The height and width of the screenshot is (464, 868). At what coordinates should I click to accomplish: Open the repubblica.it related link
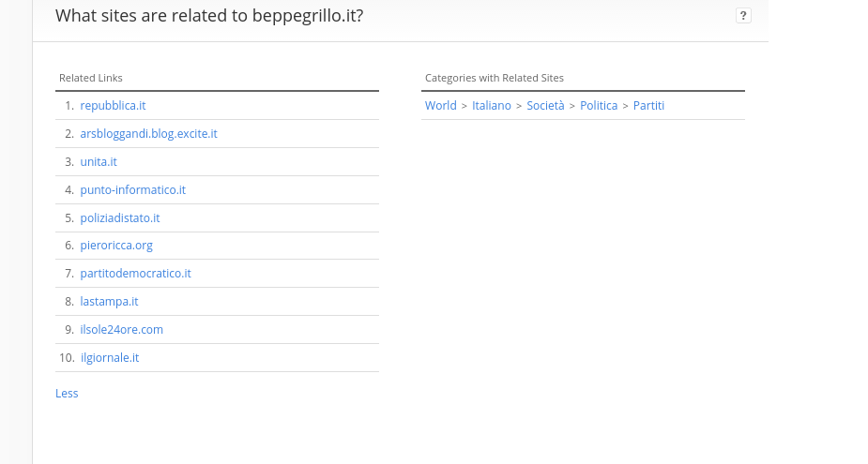113,106
